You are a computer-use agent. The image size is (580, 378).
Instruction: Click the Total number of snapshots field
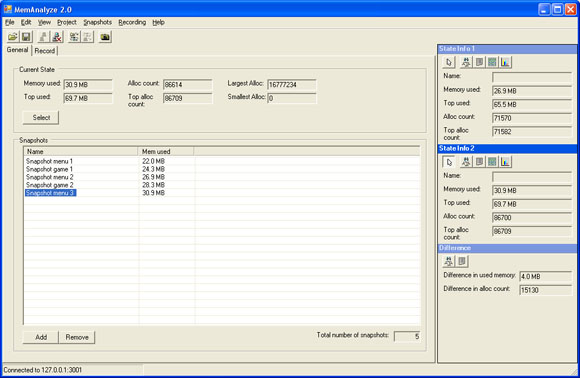pyautogui.click(x=407, y=337)
